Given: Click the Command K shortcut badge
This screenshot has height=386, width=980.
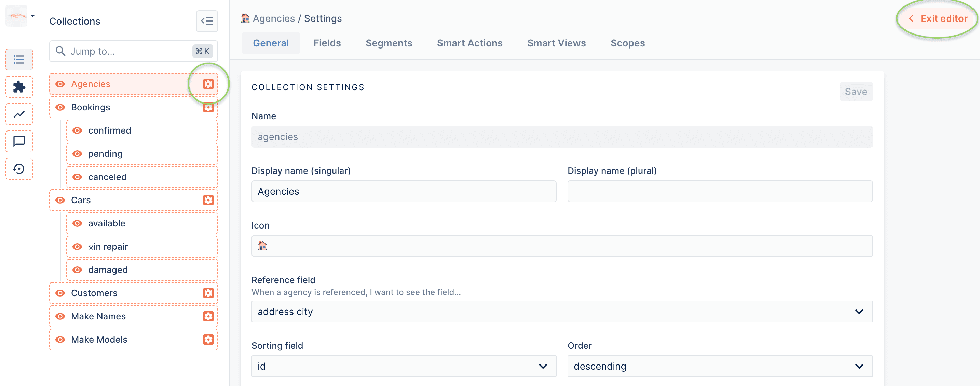Looking at the screenshot, I should (x=202, y=51).
